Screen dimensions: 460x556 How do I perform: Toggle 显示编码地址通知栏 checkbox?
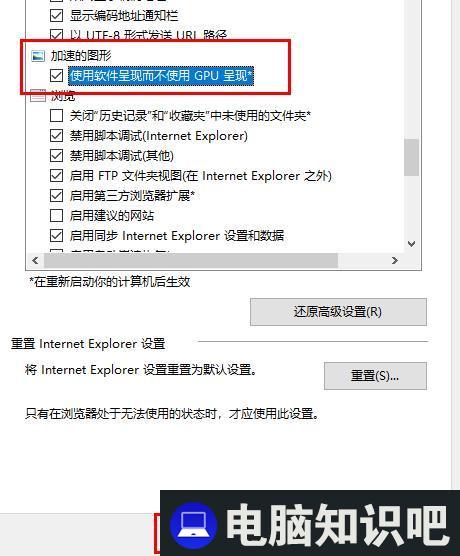(56, 16)
